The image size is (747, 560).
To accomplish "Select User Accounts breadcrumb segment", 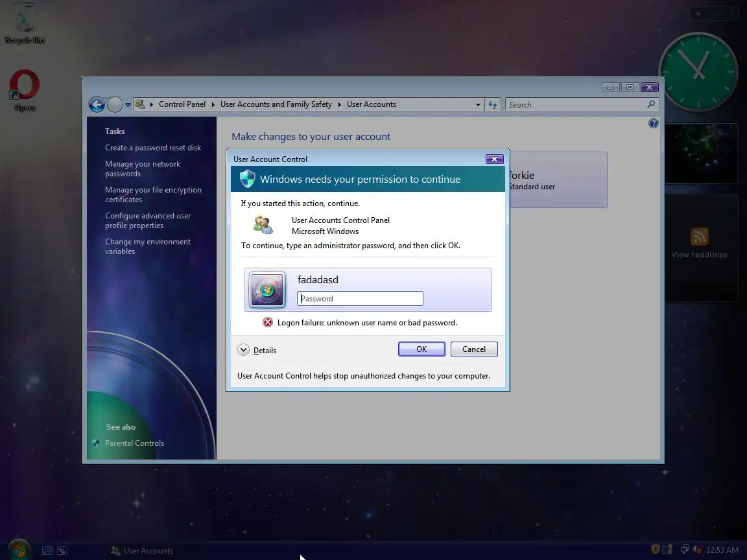I will point(372,104).
